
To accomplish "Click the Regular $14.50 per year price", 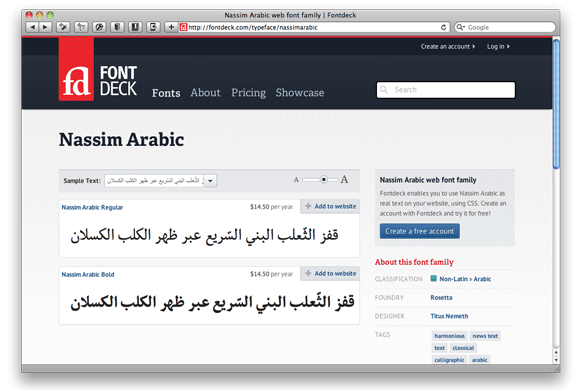I will click(271, 207).
